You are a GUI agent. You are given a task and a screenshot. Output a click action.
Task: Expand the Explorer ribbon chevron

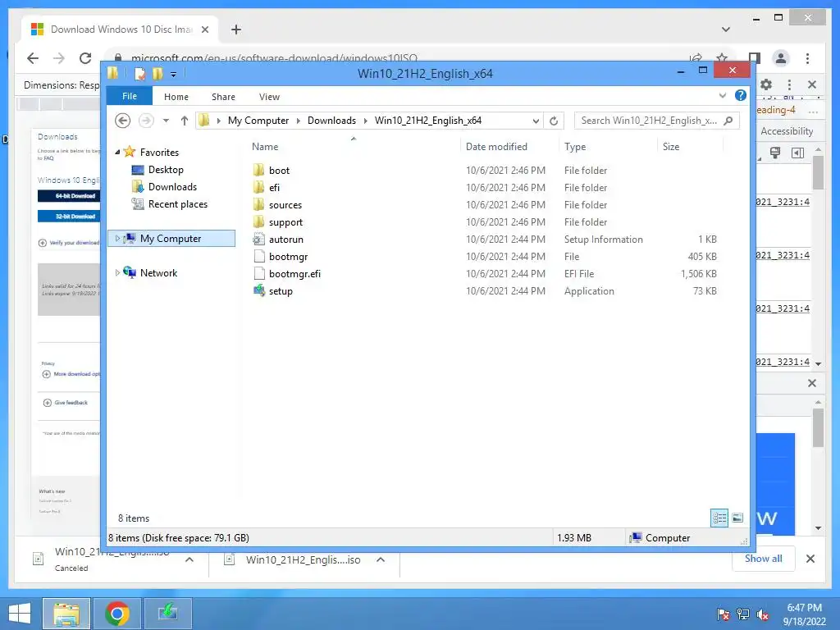pyautogui.click(x=723, y=95)
